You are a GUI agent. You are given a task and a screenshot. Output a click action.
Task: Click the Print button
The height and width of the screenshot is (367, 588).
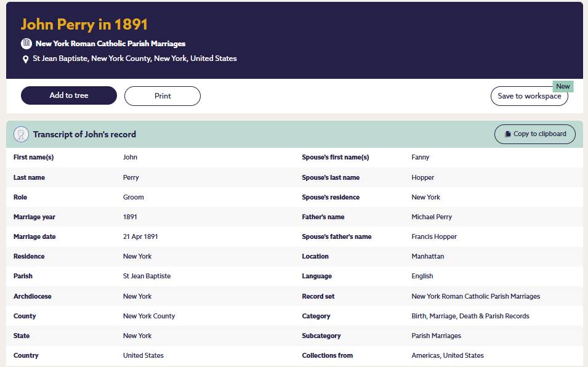click(x=163, y=96)
